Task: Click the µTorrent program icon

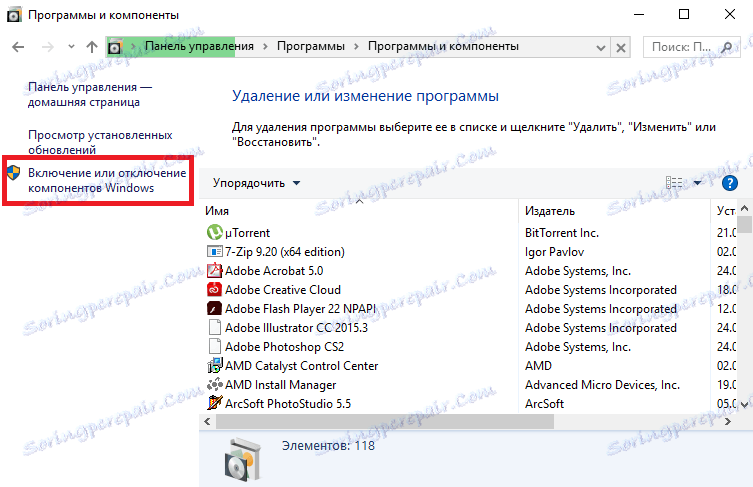Action: (214, 232)
